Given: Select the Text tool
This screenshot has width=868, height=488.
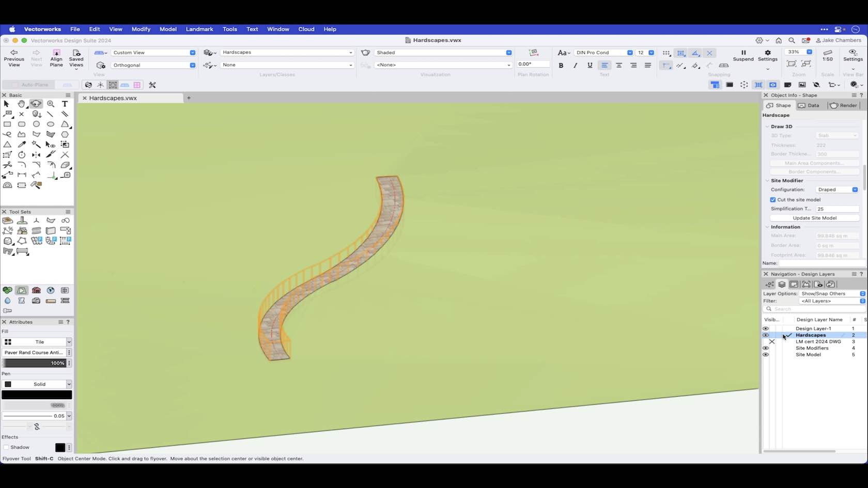Looking at the screenshot, I should coord(65,104).
